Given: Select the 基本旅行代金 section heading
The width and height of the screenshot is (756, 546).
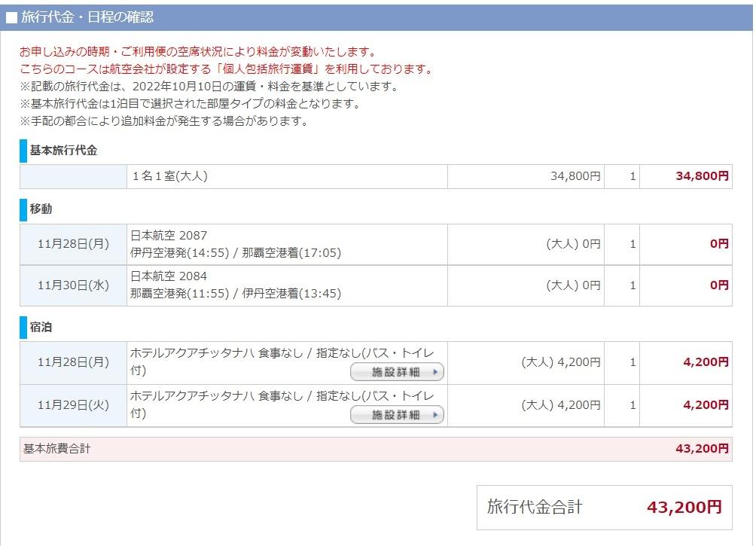Looking at the screenshot, I should [63, 151].
